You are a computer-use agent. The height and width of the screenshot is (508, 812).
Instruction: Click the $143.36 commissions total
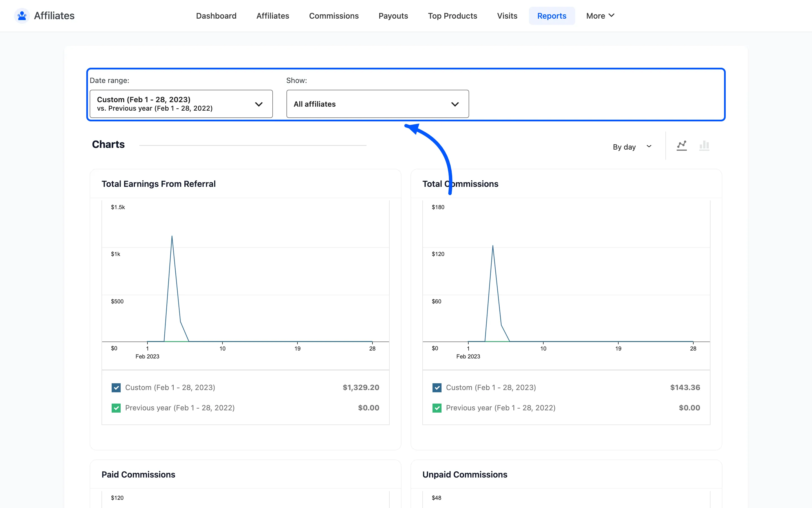[x=685, y=387]
